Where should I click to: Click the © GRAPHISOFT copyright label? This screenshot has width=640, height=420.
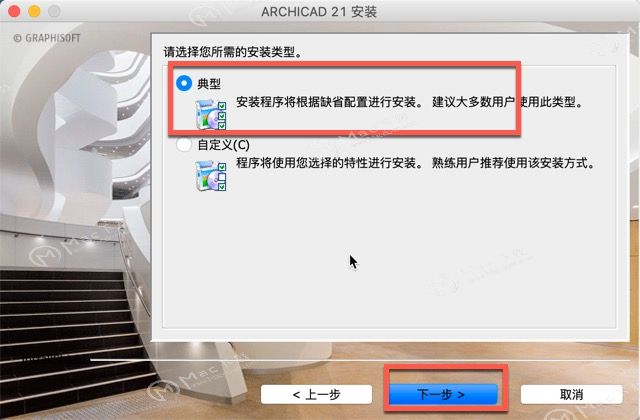pyautogui.click(x=47, y=38)
